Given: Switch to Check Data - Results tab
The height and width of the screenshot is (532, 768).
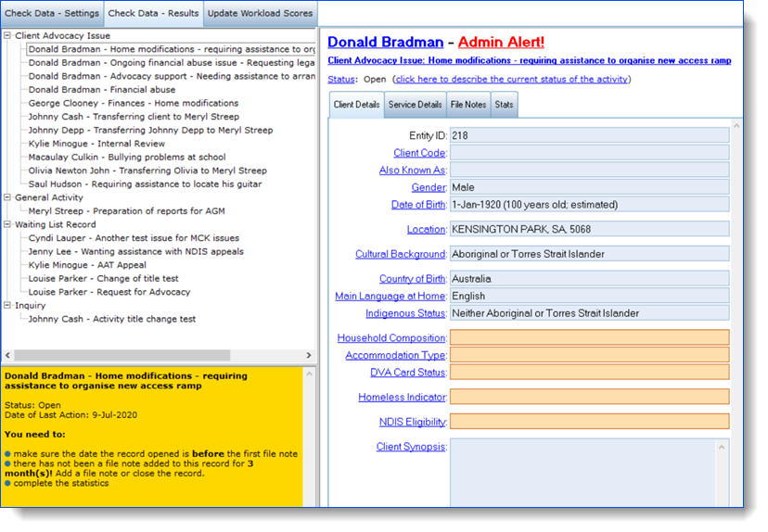Looking at the screenshot, I should (153, 13).
